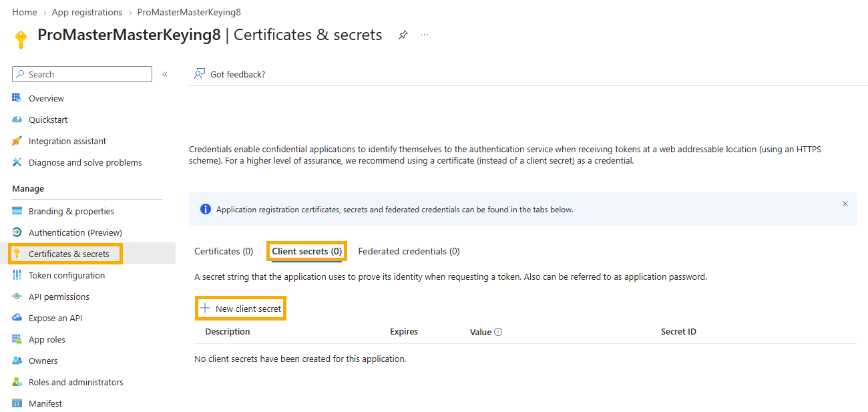Click the feedback person icon
The height and width of the screenshot is (412, 868).
pos(199,74)
